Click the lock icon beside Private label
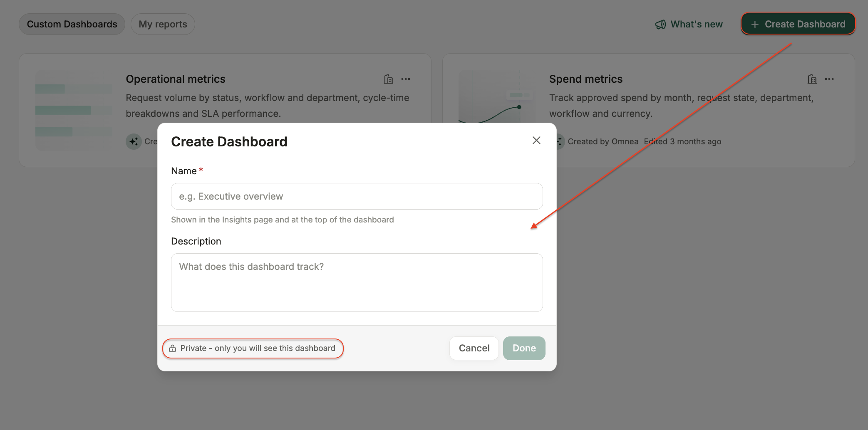The image size is (868, 430). 173,348
